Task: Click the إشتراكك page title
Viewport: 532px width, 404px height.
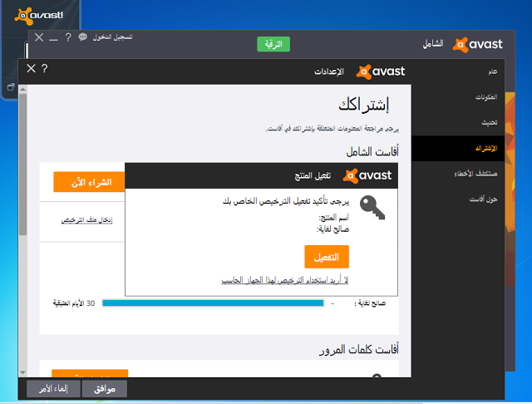Action: (x=363, y=105)
